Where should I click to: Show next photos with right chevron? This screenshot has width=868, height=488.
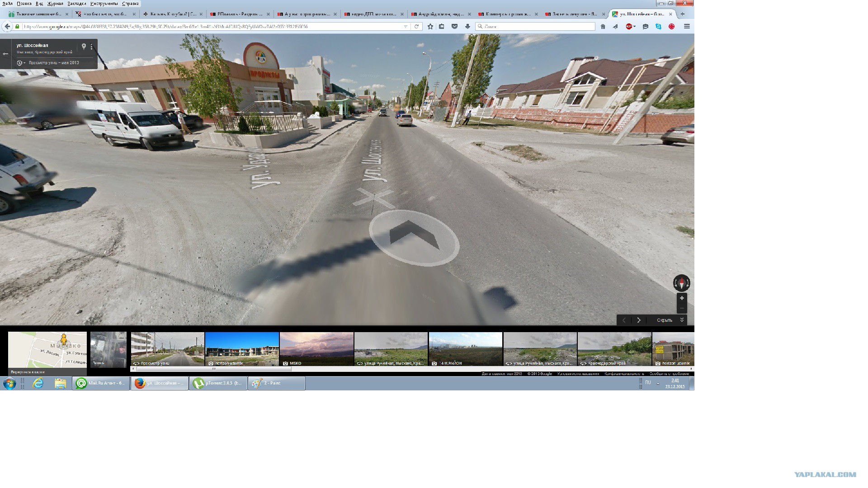tap(639, 320)
